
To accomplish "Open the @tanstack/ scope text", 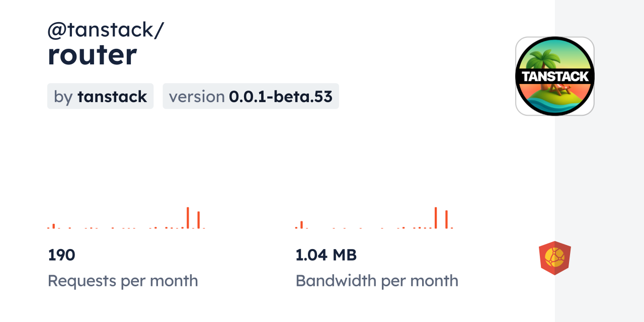I will tap(106, 30).
